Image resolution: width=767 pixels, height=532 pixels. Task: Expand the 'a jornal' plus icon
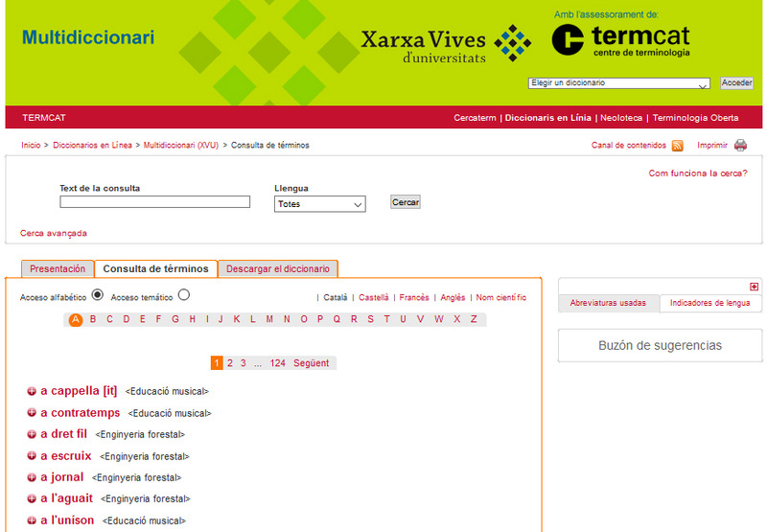click(x=32, y=477)
